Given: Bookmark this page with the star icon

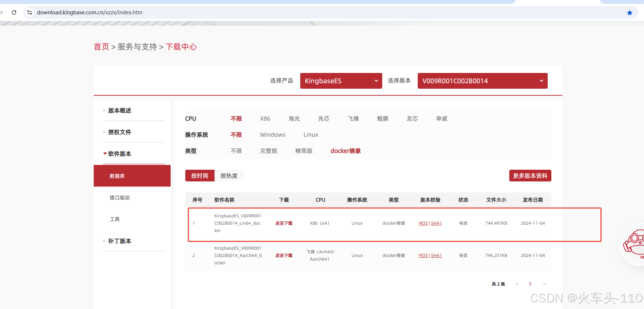Looking at the screenshot, I should pos(630,13).
